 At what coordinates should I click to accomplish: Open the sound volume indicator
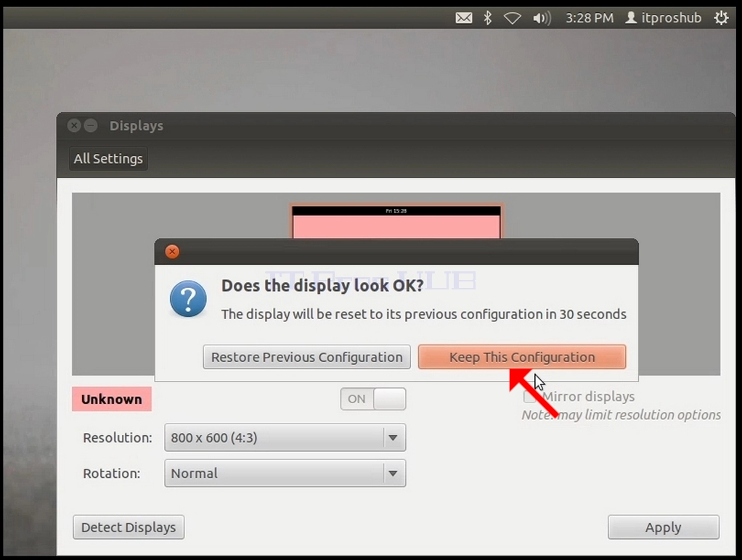[542, 18]
